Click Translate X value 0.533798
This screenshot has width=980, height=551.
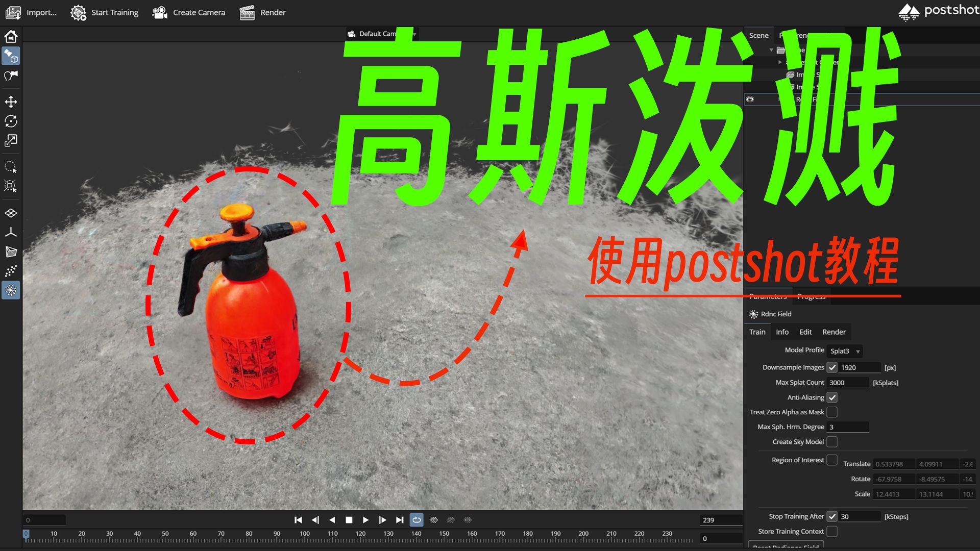[894, 464]
